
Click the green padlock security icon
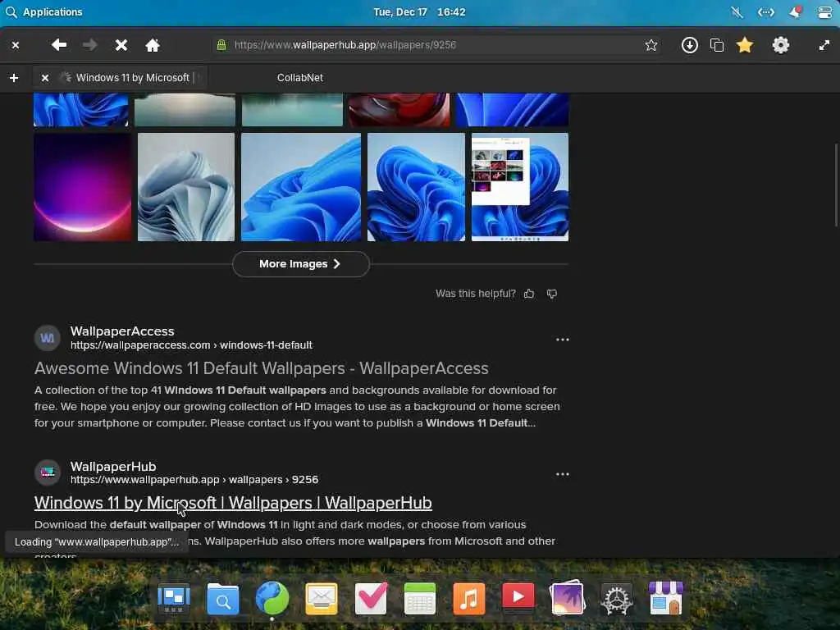click(221, 45)
